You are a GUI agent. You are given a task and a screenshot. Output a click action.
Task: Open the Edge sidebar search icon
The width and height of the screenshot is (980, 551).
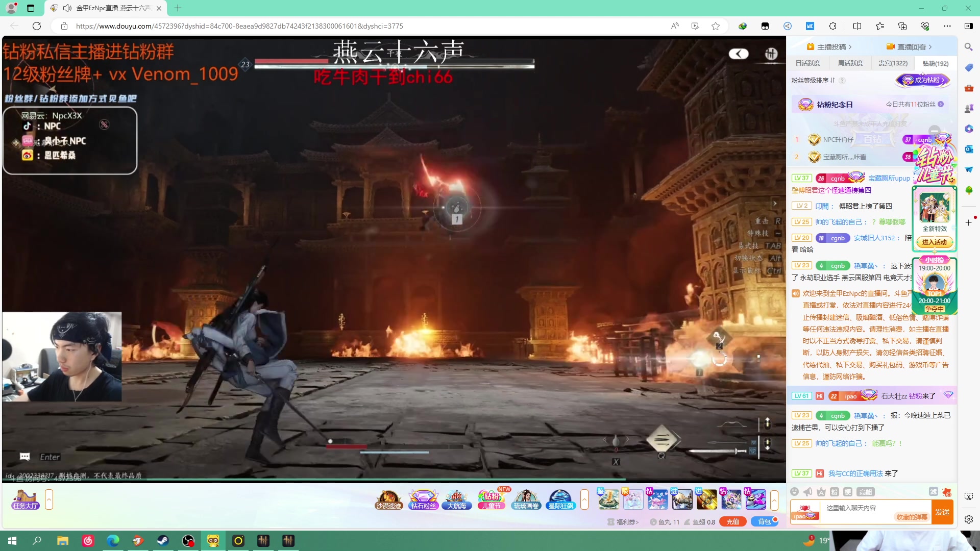point(968,47)
